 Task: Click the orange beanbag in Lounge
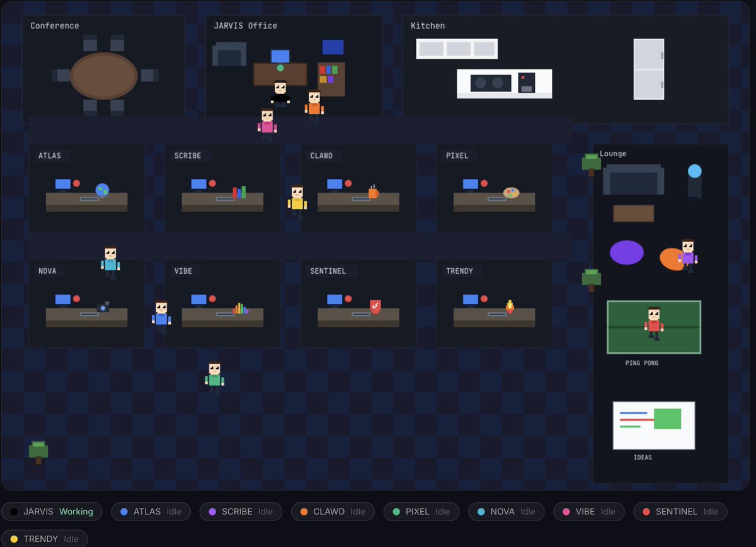pos(672,259)
